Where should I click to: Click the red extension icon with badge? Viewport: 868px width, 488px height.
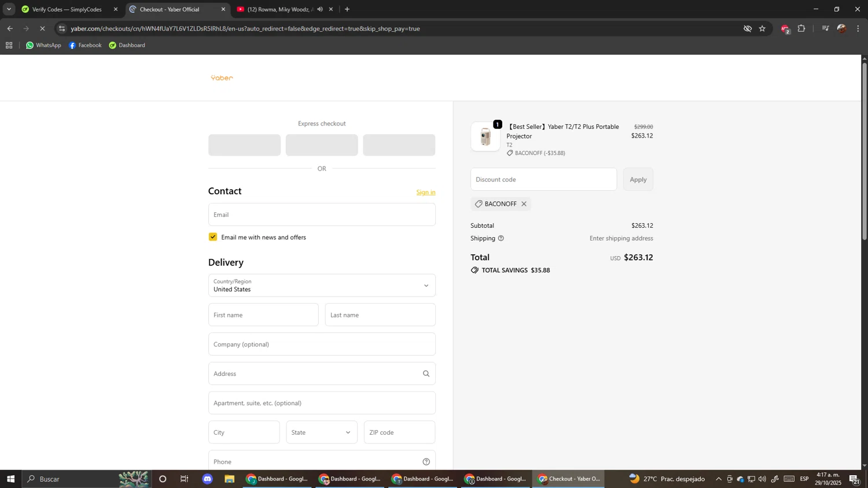pos(785,29)
